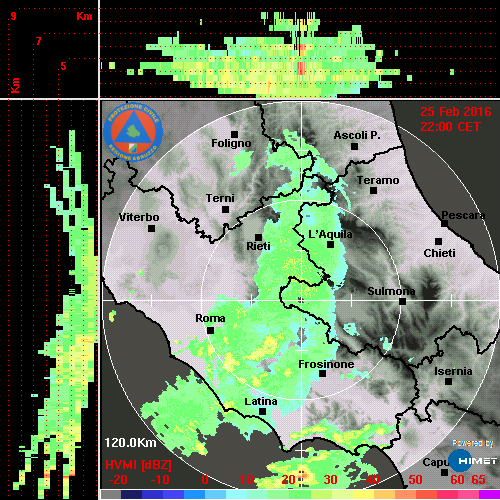Click the time stamp 22:00 CET
500x500 pixels.
tap(450, 127)
